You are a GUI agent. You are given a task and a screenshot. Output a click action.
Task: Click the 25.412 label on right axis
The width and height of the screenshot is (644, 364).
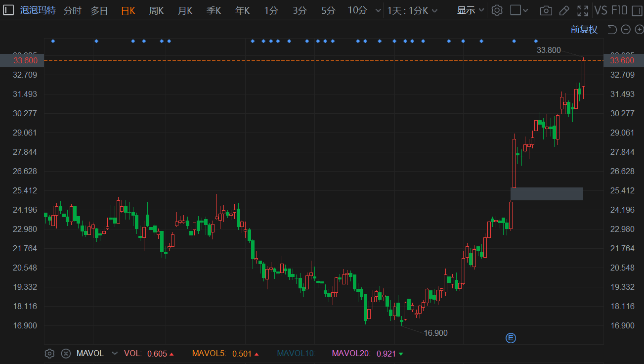click(x=623, y=190)
